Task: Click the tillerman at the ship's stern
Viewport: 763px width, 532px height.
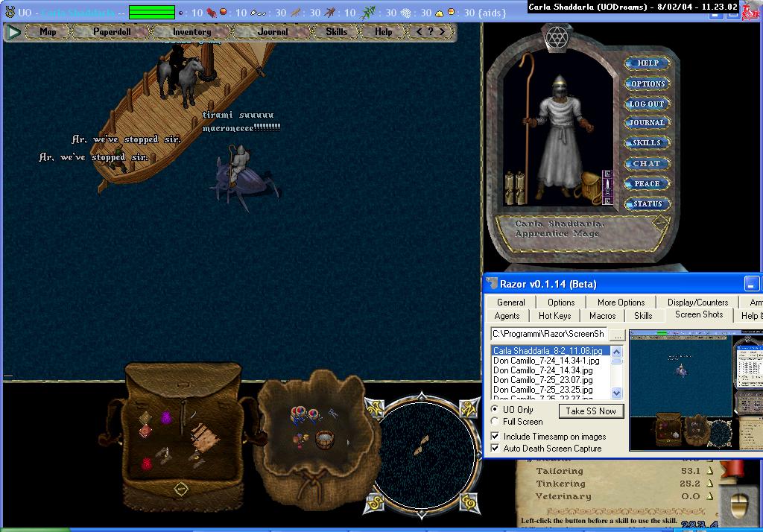Action: [x=118, y=159]
